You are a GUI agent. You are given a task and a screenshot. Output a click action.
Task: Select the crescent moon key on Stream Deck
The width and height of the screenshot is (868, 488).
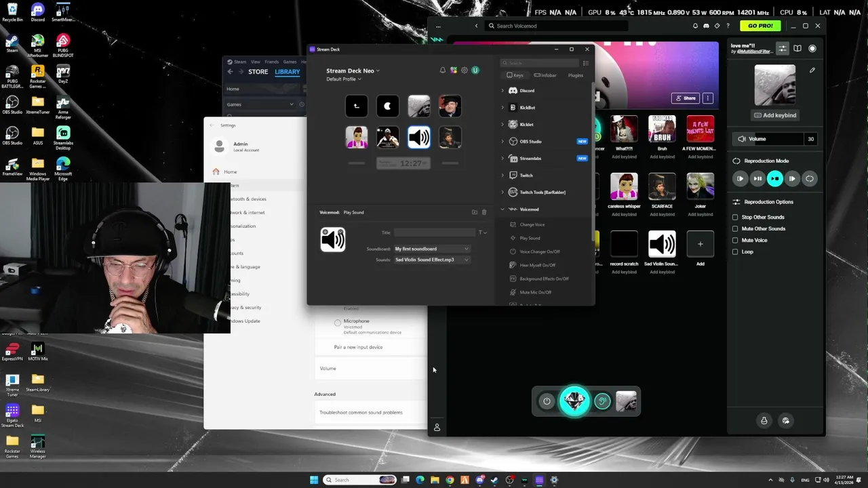click(388, 106)
